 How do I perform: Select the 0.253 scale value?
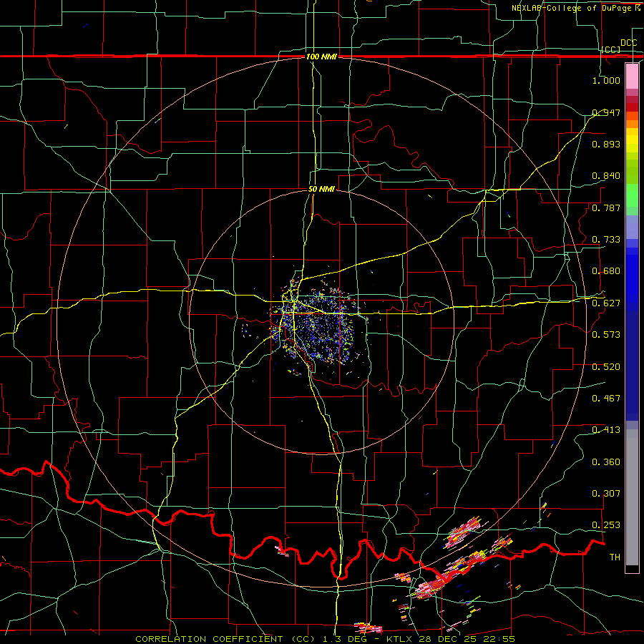606,525
